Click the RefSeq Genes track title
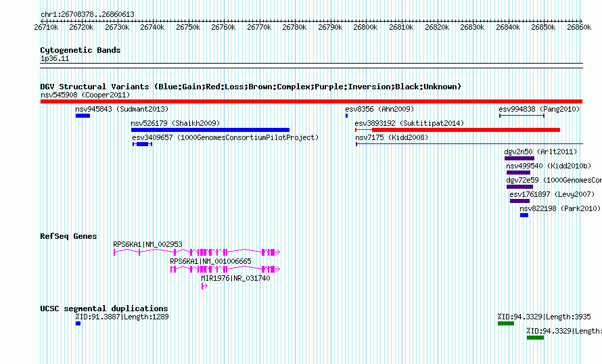 click(x=68, y=236)
